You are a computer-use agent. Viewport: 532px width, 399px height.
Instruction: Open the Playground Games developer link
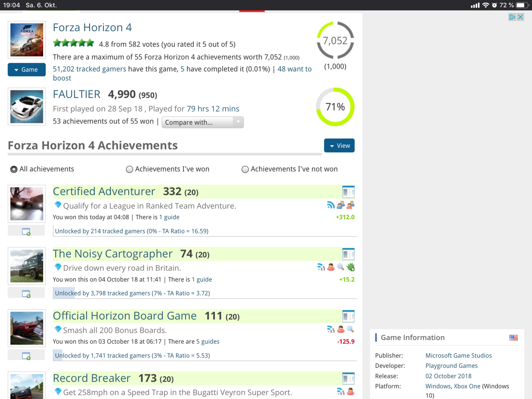tap(452, 366)
